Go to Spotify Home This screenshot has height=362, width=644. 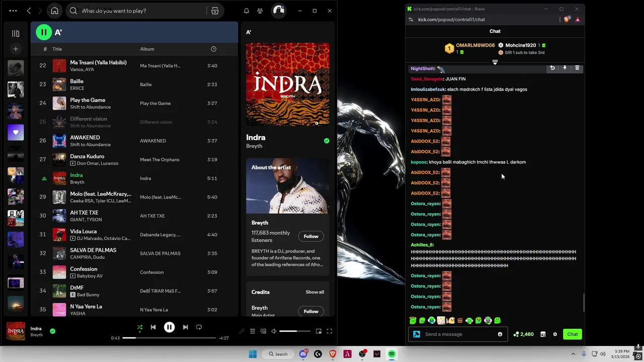coord(54,11)
